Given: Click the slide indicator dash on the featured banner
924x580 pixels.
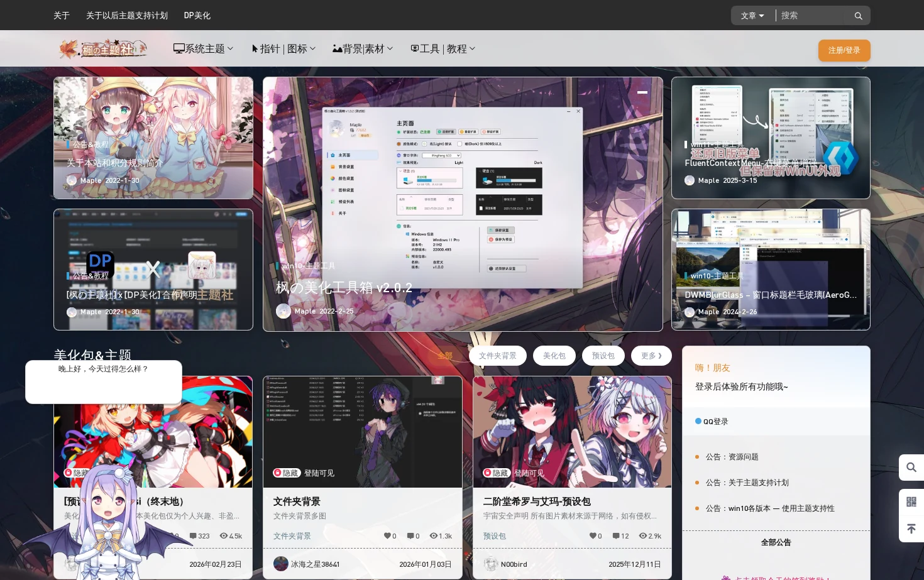Looking at the screenshot, I should coord(642,92).
